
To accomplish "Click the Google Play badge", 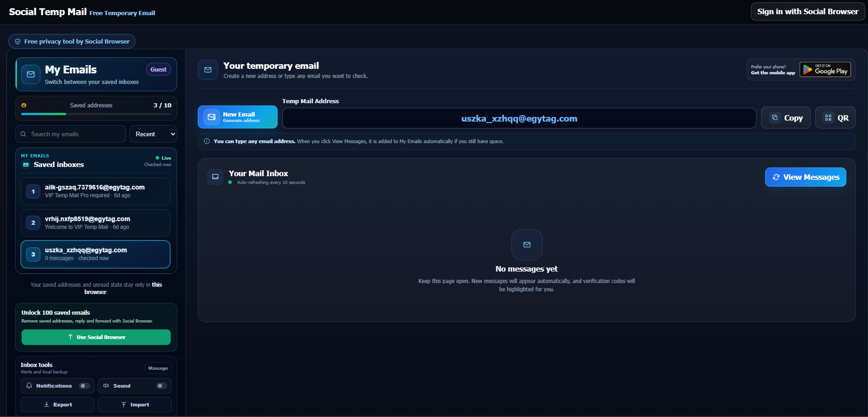I will 825,70.
